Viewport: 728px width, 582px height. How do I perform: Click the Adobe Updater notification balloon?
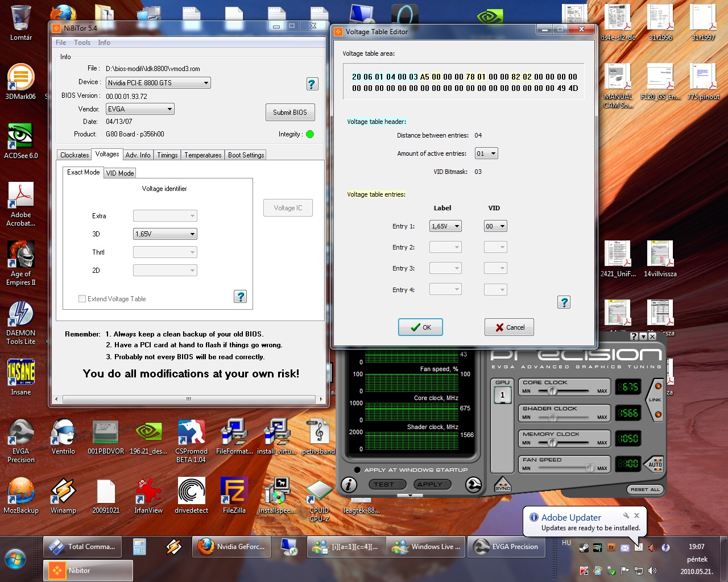[585, 522]
